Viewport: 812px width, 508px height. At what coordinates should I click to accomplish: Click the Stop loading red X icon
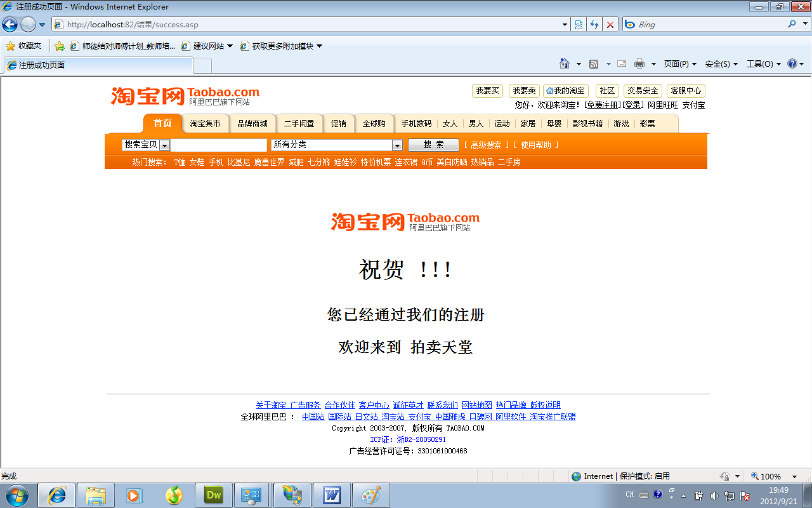coord(610,25)
